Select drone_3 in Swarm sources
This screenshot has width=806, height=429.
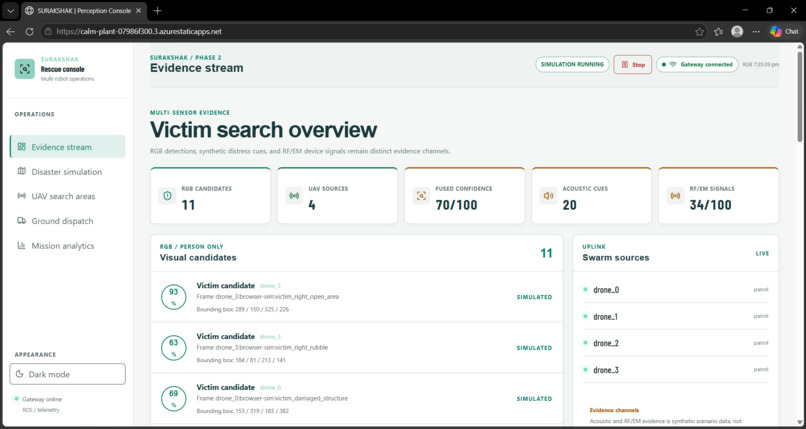tap(675, 370)
